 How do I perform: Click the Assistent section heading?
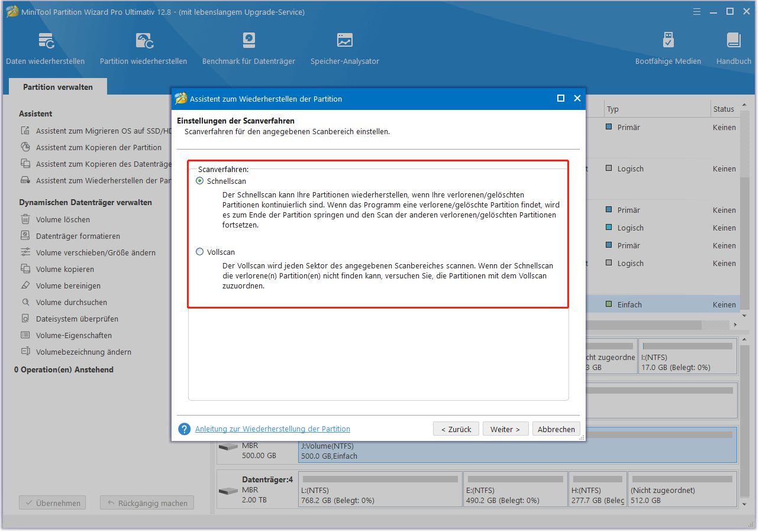tap(35, 113)
